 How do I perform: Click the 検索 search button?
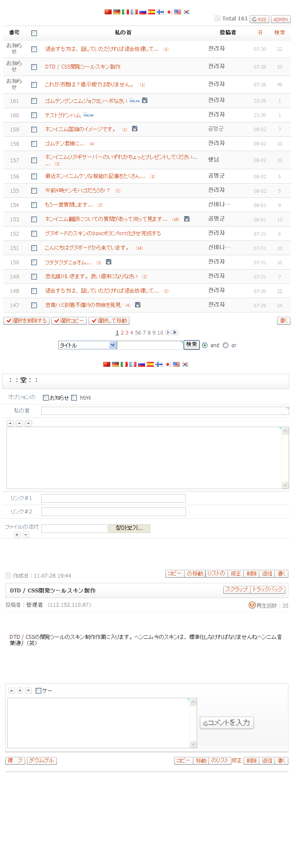[x=192, y=345]
